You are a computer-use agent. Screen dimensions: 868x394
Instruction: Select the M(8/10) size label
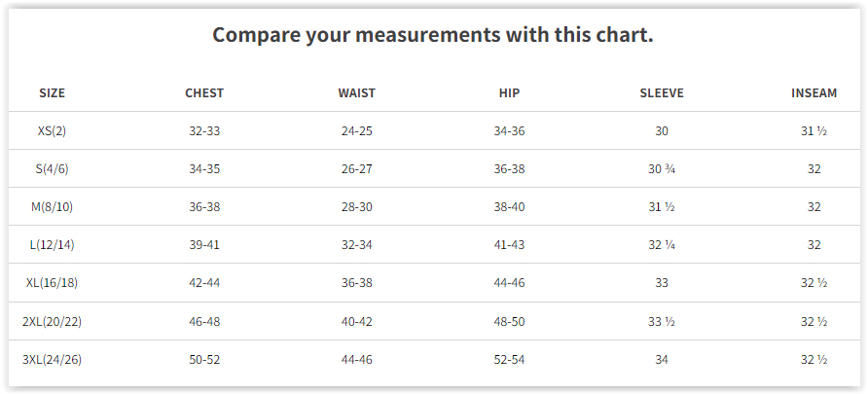pos(52,207)
